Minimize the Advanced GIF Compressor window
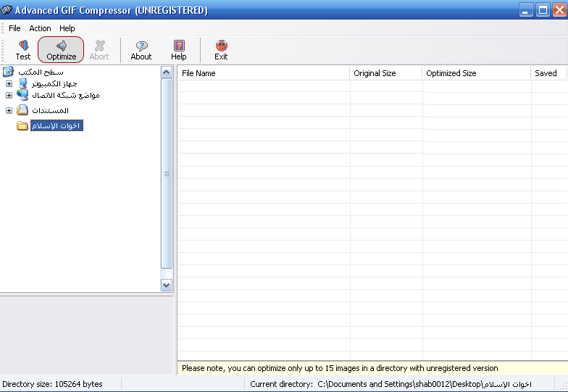This screenshot has width=568, height=392. coord(526,10)
